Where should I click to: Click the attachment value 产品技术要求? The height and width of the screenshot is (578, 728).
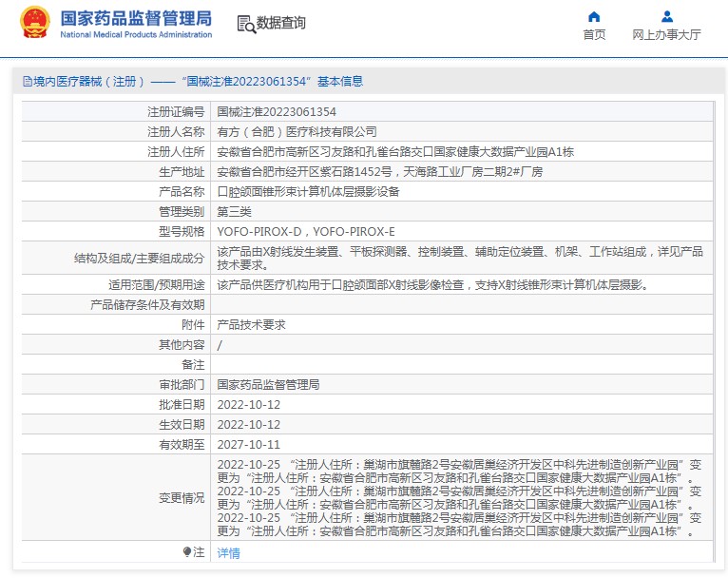[251, 324]
